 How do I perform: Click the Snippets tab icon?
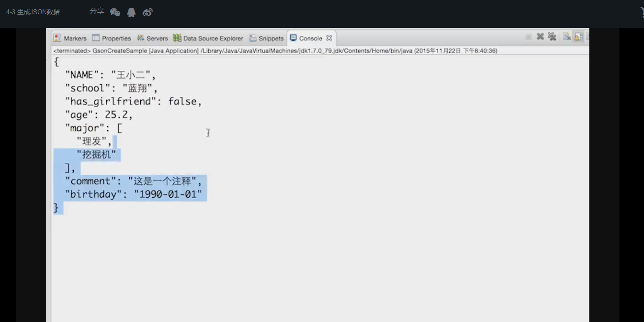pyautogui.click(x=253, y=38)
